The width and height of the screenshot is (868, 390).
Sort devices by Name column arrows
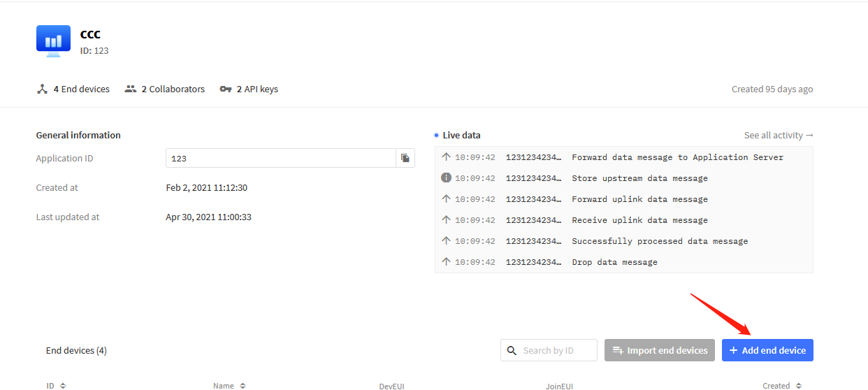(243, 385)
